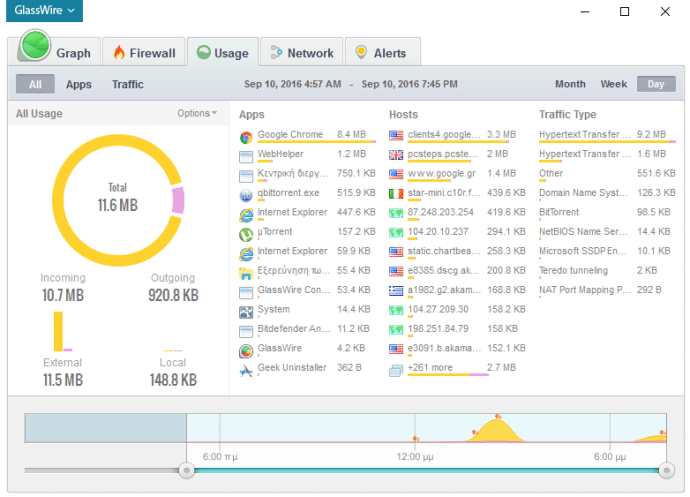Click the Hypertext Transfer 9.2 MB entry

point(607,135)
